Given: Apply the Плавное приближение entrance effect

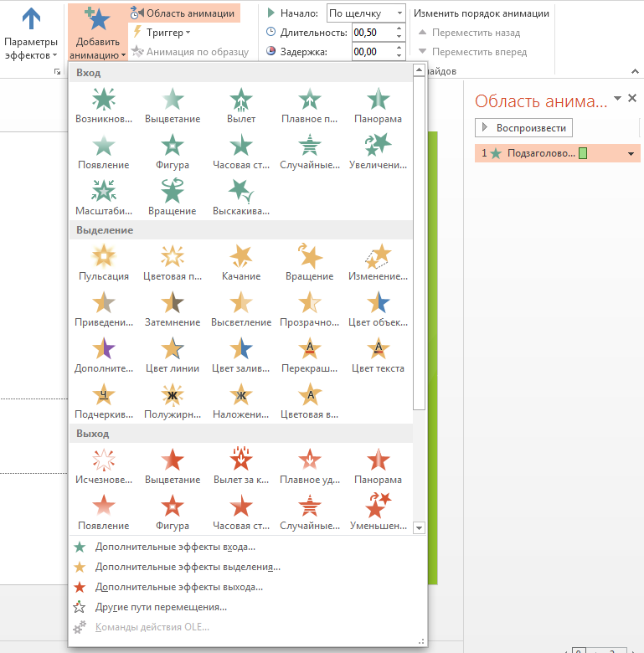Looking at the screenshot, I should 310,105.
